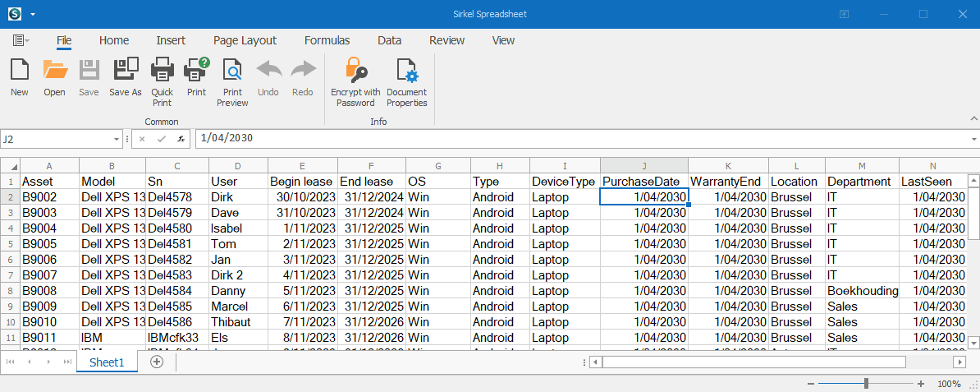Click the cell with begin lease 30/10/2023
Screen dimensions: 980x392
[x=303, y=196]
